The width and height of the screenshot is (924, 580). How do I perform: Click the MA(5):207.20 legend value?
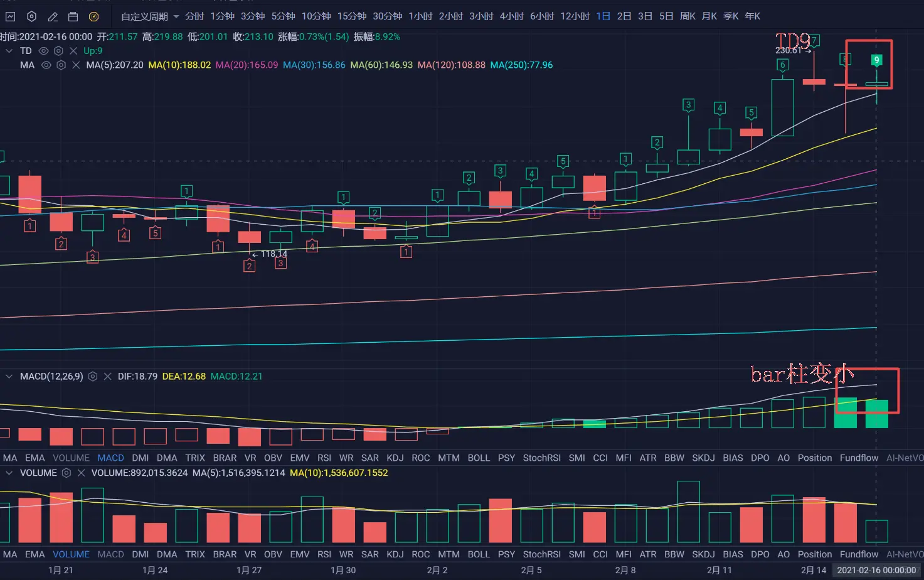point(115,65)
